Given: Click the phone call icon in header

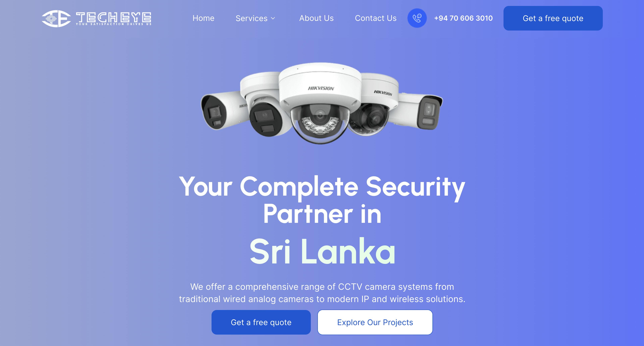Looking at the screenshot, I should pos(417,18).
